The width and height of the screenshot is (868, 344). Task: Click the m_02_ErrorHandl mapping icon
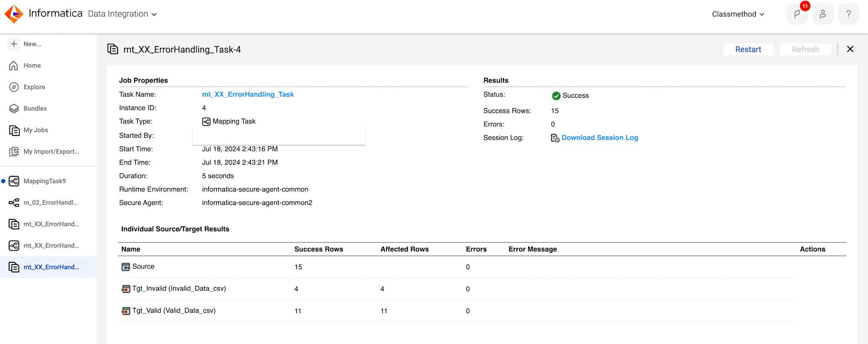(14, 202)
